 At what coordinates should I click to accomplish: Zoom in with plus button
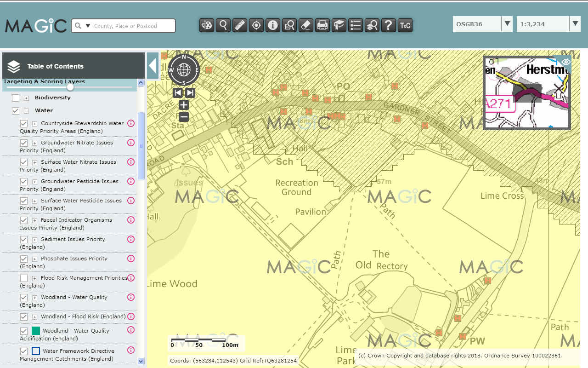pyautogui.click(x=184, y=105)
